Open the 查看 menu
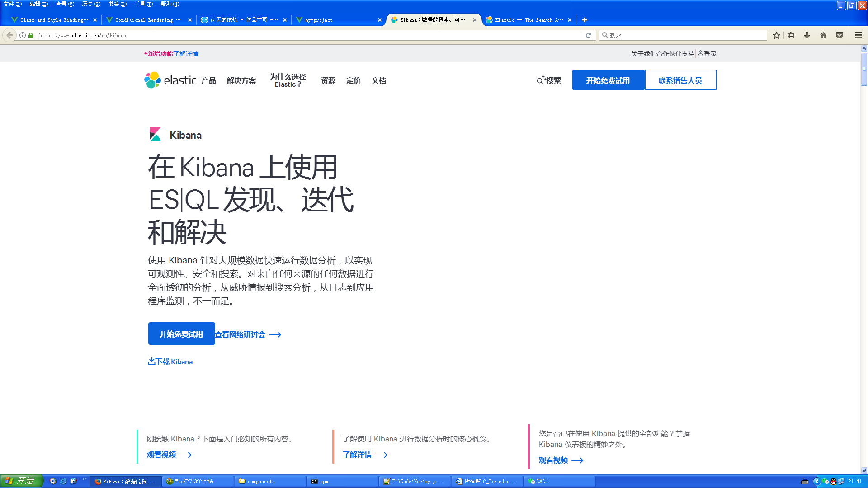The width and height of the screenshot is (868, 488). point(65,4)
